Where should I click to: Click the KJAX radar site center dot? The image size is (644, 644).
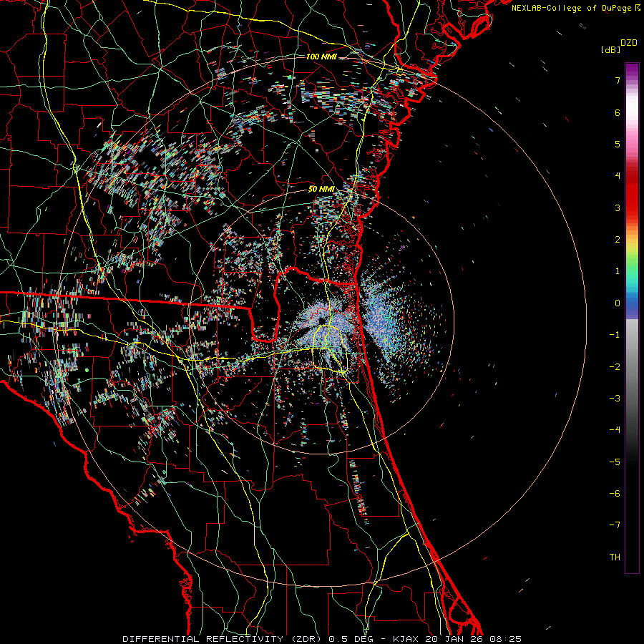[321, 321]
